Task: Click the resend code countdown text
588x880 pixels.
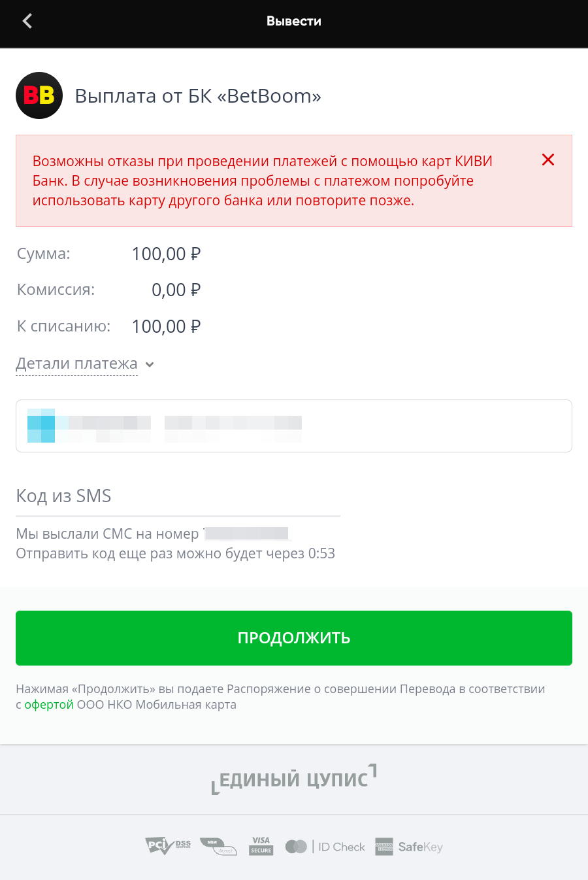Action: (175, 554)
